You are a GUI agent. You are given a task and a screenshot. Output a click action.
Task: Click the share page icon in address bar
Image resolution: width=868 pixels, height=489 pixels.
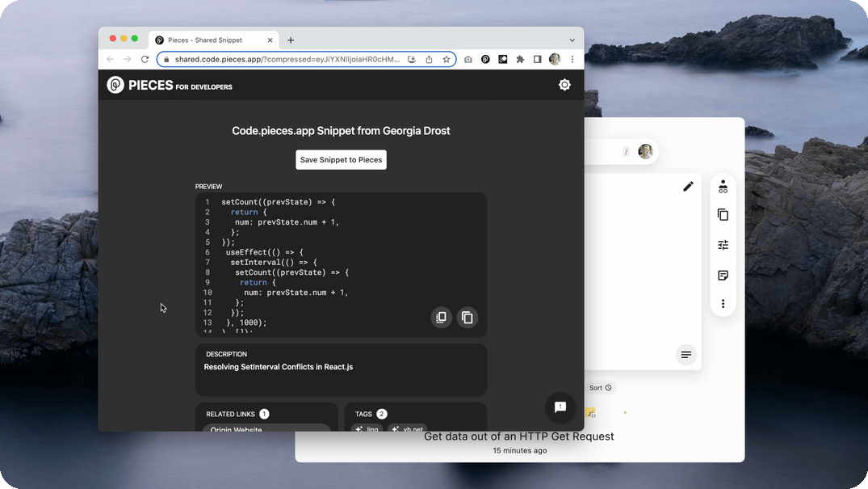pyautogui.click(x=429, y=59)
